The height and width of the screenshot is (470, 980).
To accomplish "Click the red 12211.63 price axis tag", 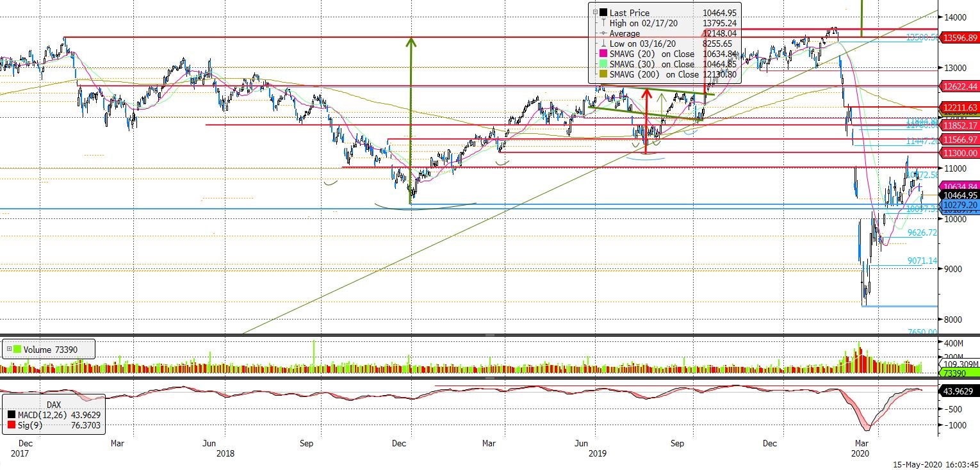I will [958, 108].
